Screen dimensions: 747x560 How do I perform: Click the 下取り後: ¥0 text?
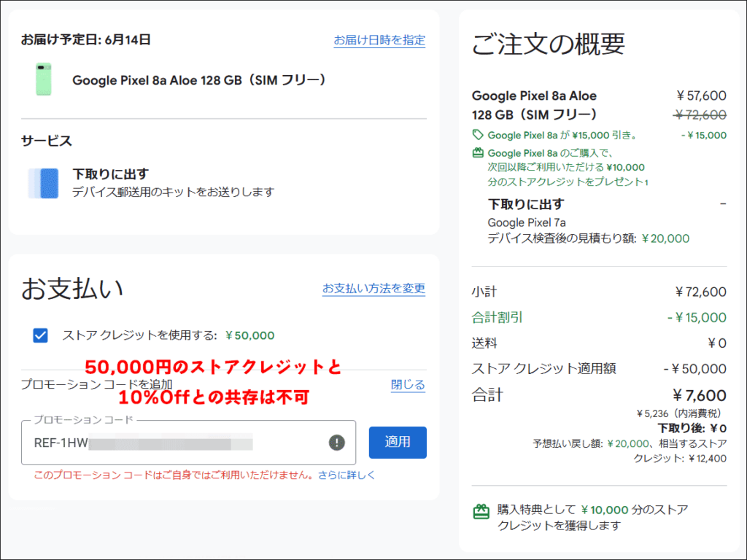[692, 428]
